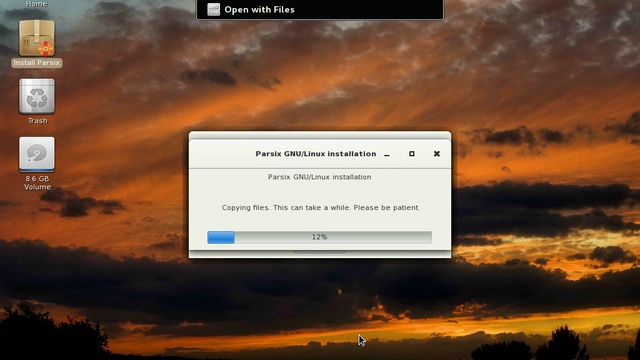Click the Trash label under recycle bin
Viewport: 640px width, 360px height.
pos(38,121)
